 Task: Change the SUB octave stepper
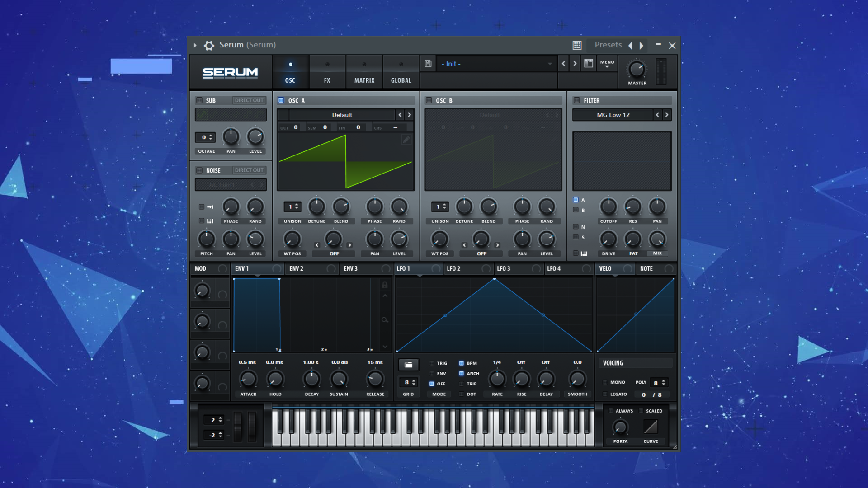[x=205, y=137]
